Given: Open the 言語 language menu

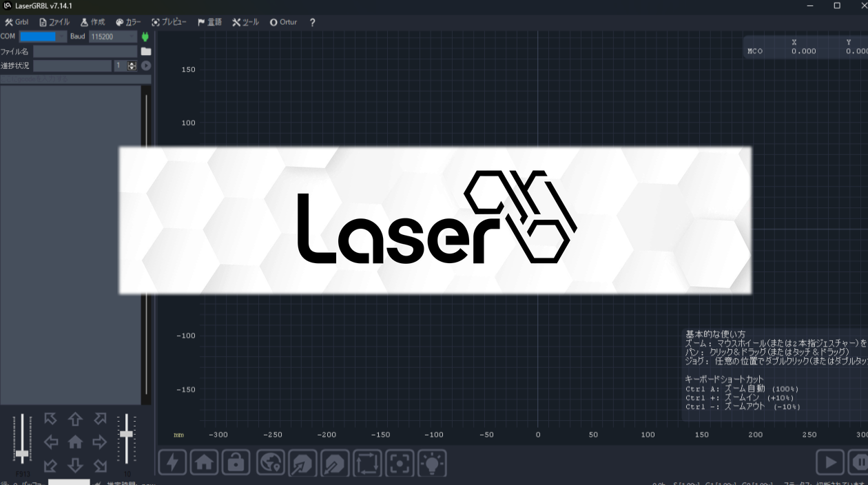Looking at the screenshot, I should click(x=210, y=21).
